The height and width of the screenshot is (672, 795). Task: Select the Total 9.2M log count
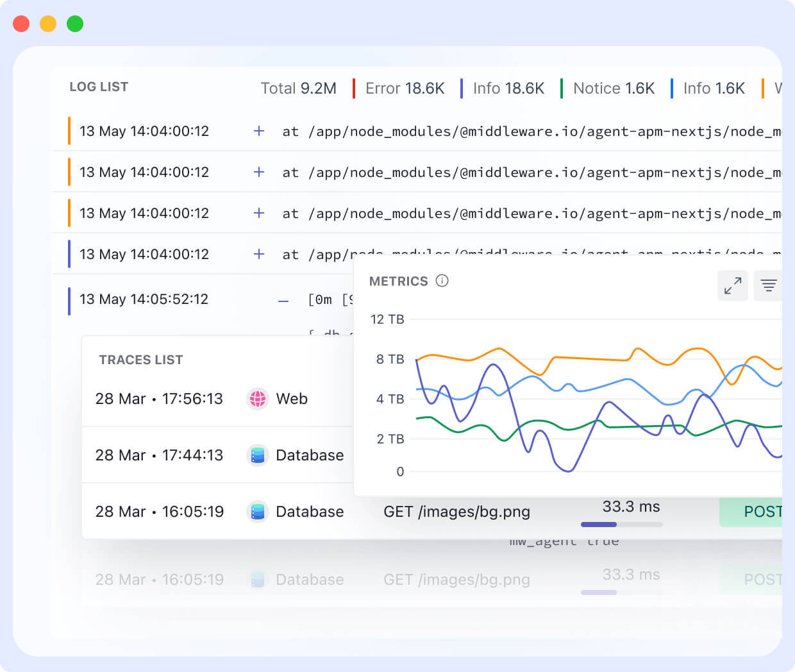[x=298, y=88]
